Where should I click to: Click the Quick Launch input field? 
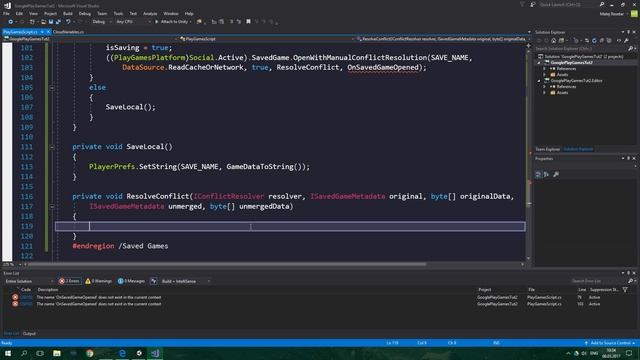[568, 4]
